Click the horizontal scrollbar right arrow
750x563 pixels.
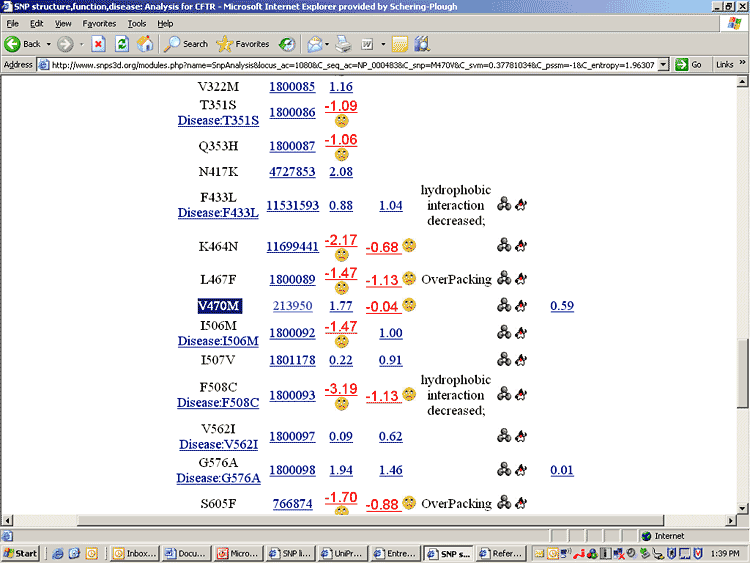click(730, 520)
